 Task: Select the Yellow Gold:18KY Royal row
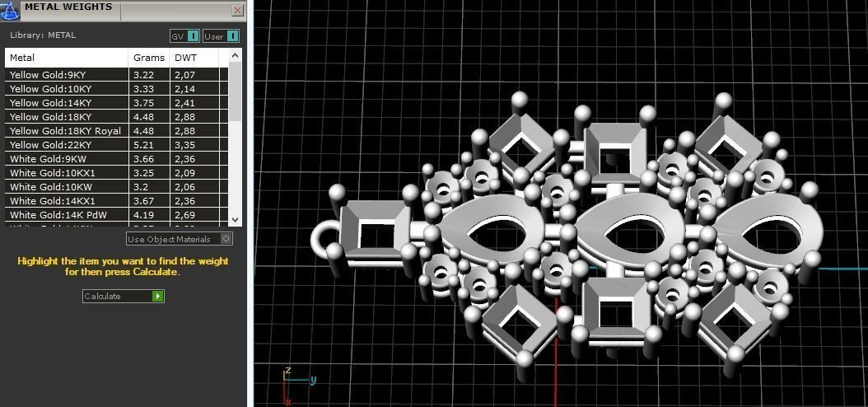[116, 131]
